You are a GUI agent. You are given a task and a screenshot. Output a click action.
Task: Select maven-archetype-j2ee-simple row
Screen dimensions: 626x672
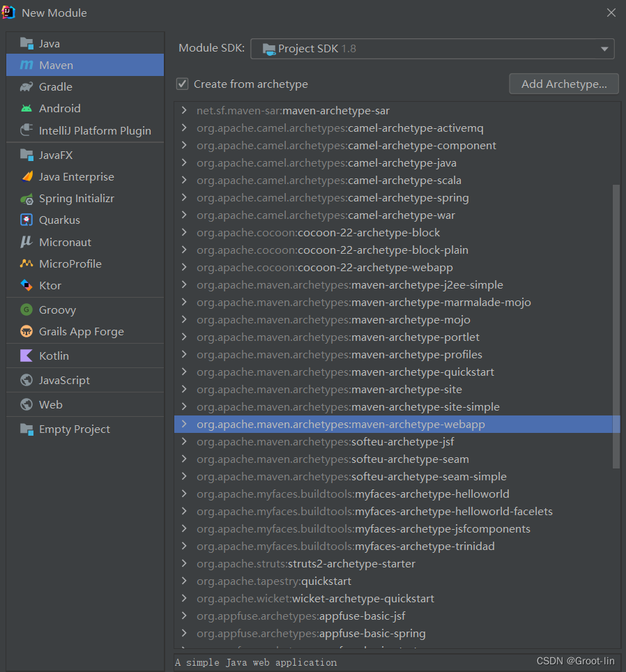(397, 285)
